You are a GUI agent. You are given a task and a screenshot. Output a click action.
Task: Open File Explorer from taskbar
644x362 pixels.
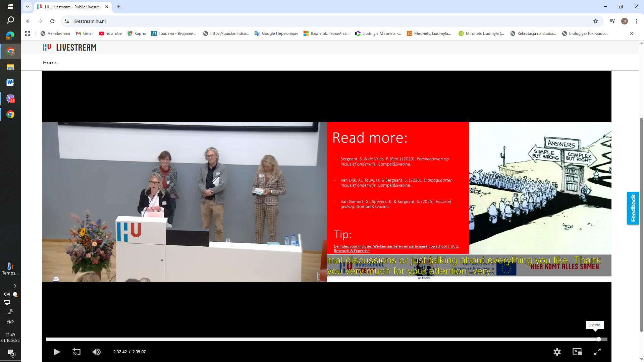[10, 67]
